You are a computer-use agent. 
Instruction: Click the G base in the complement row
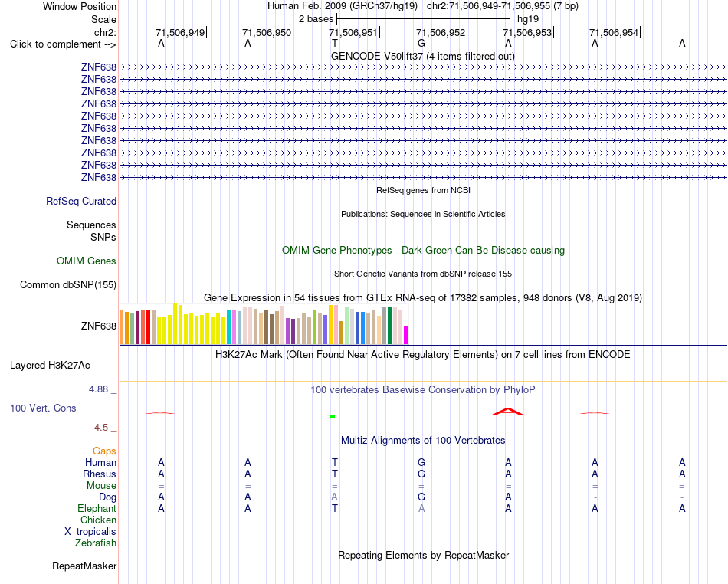pyautogui.click(x=421, y=43)
